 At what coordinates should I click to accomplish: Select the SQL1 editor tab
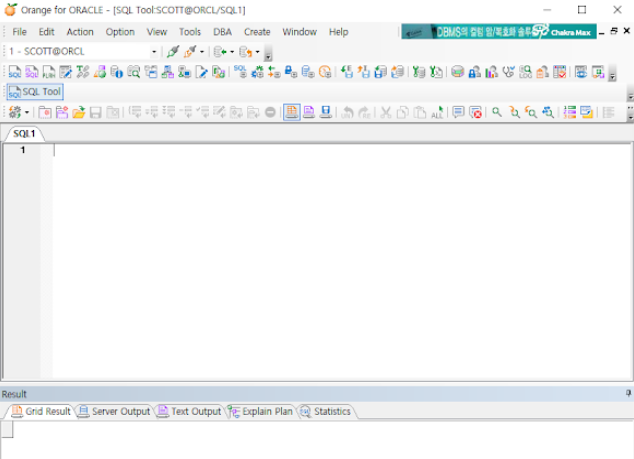(x=24, y=134)
